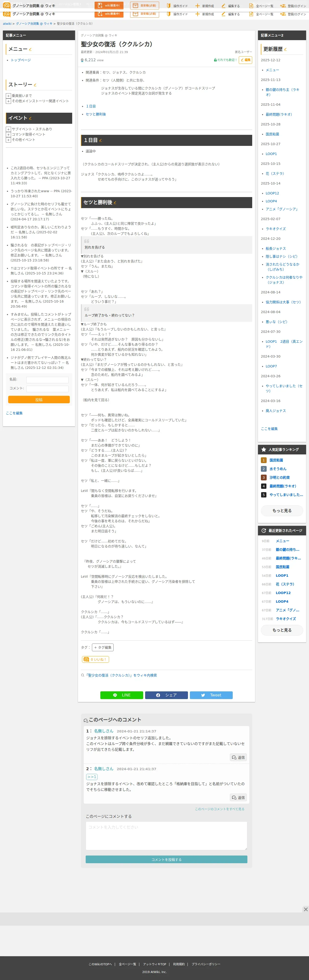Click このページのコメントをすべて見る
309x980 pixels.
pos(219,809)
